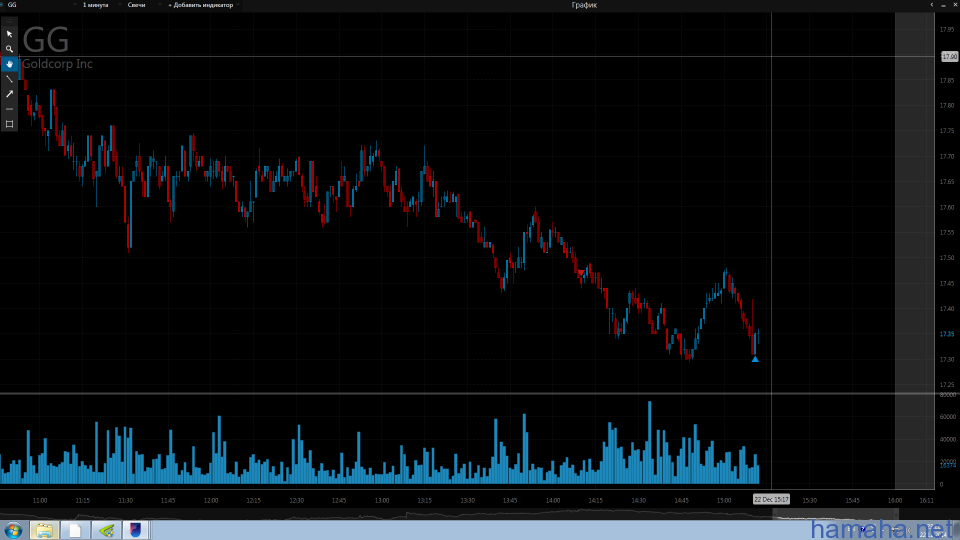Select the arrow drawing tool

point(10,94)
